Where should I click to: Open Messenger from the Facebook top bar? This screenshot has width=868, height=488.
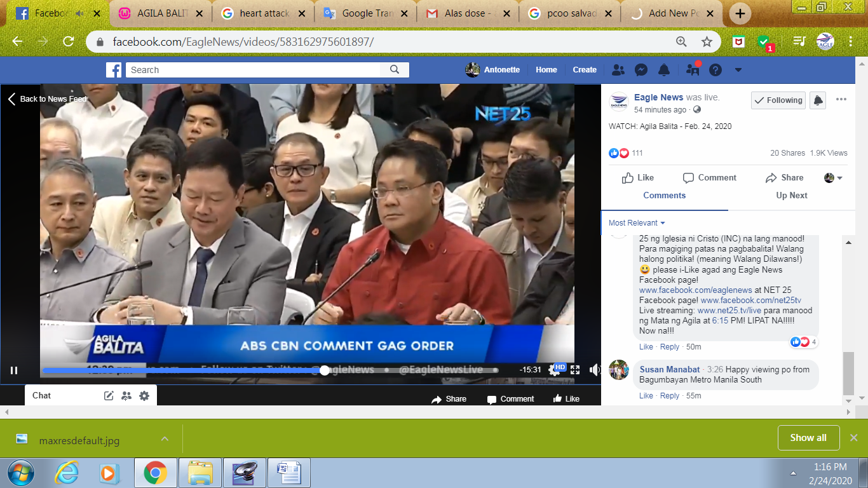pos(641,70)
